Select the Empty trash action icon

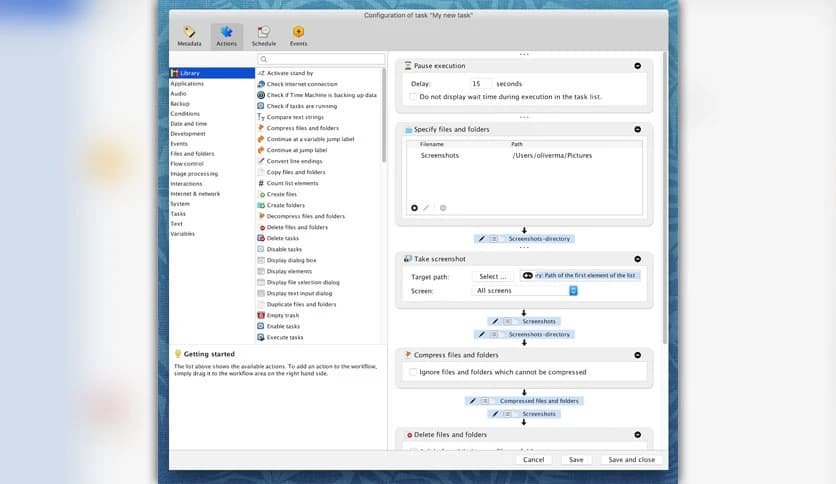(x=261, y=315)
